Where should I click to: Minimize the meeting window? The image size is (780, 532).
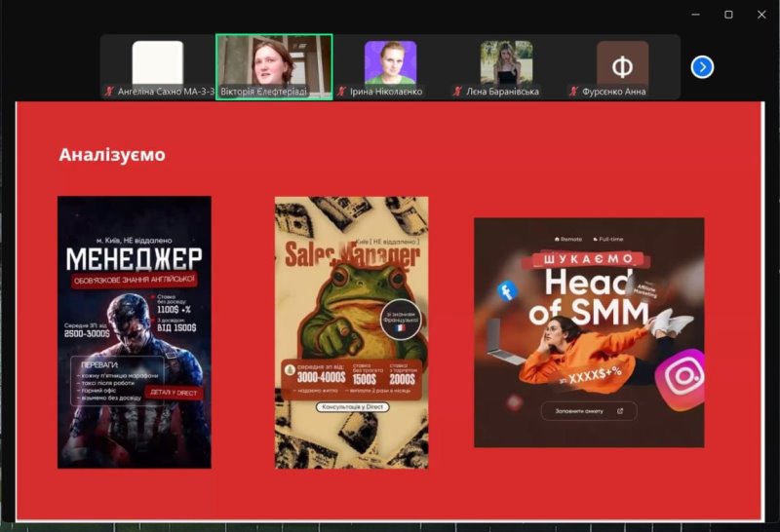(x=695, y=15)
